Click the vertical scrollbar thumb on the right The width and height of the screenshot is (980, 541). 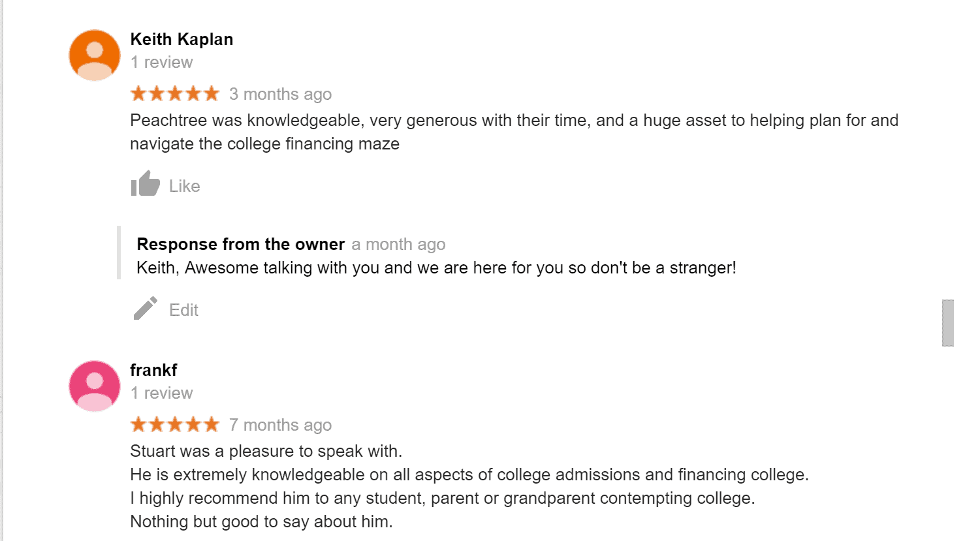click(948, 322)
